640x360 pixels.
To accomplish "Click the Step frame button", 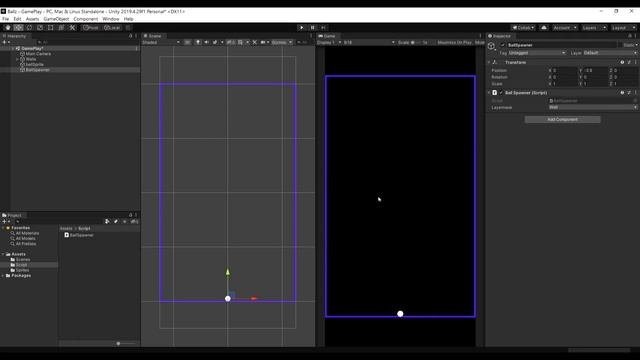I will 323,28.
